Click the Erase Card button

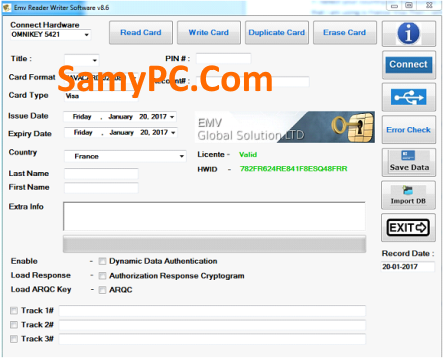345,33
